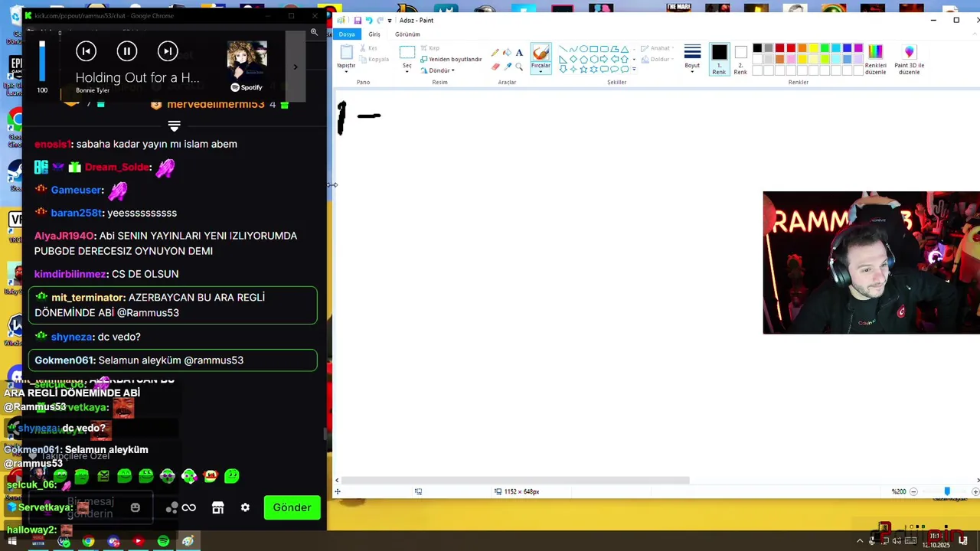Click username mit_terminator in chat
The width and height of the screenshot is (980, 551).
tap(87, 297)
